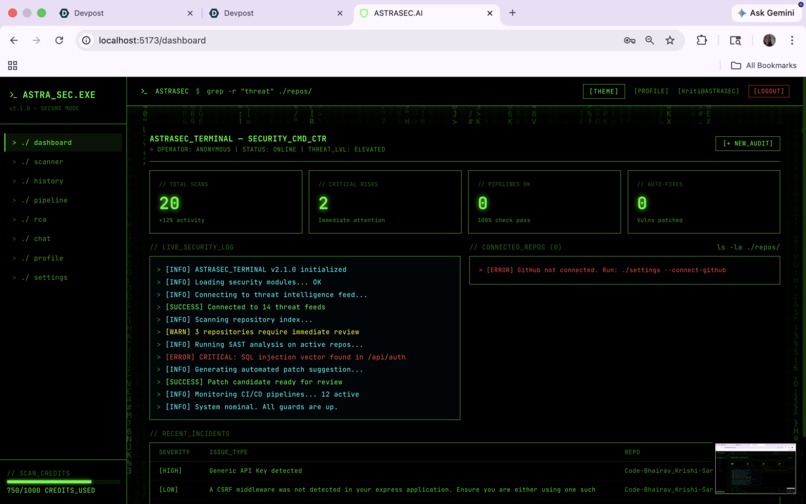Click [Kriti@ASTRASEC] user label

click(x=708, y=91)
